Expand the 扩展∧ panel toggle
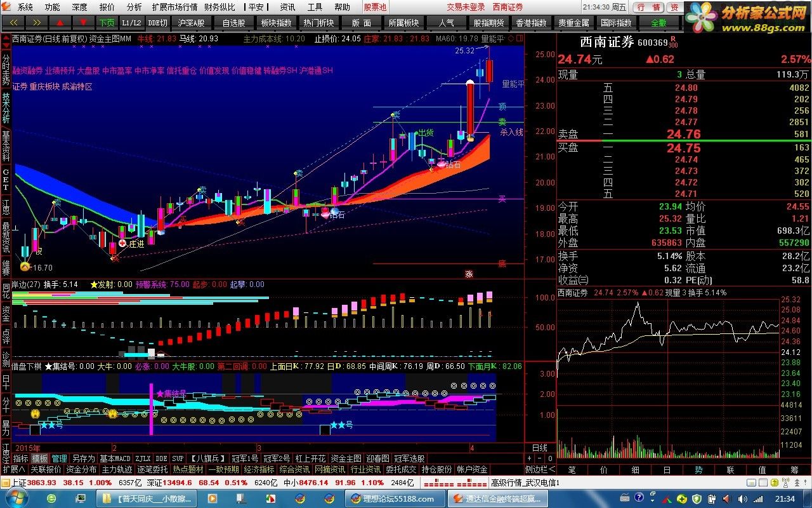Viewport: 812px width, 508px height. click(13, 469)
